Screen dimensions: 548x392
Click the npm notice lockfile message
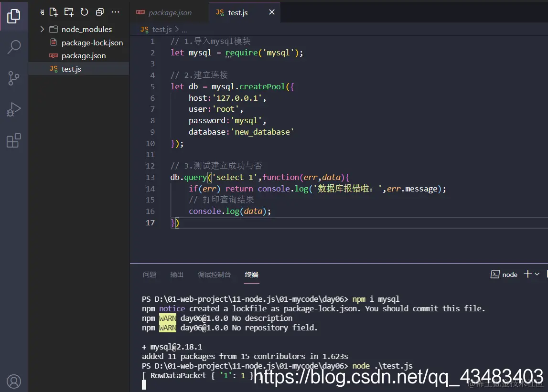point(313,308)
